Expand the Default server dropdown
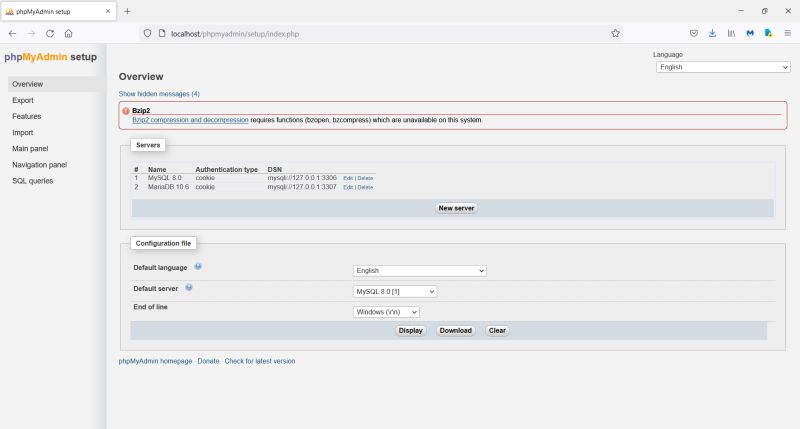The image size is (800, 429). pyautogui.click(x=395, y=292)
